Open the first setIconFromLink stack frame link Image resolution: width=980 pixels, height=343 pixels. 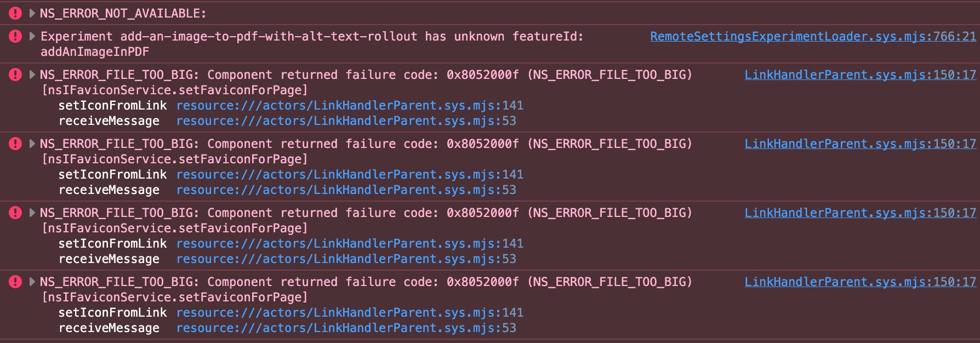coord(350,106)
